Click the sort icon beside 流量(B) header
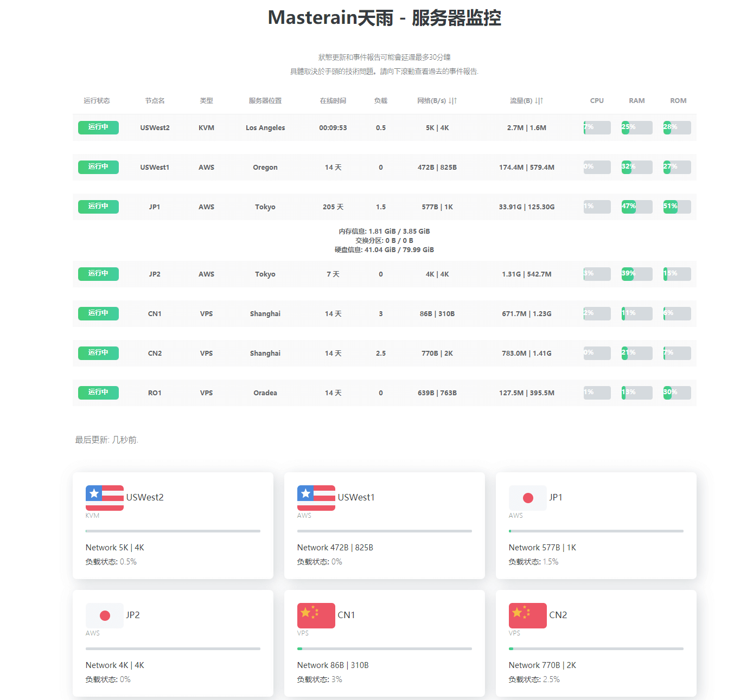Image resolution: width=753 pixels, height=700 pixels. (x=539, y=101)
